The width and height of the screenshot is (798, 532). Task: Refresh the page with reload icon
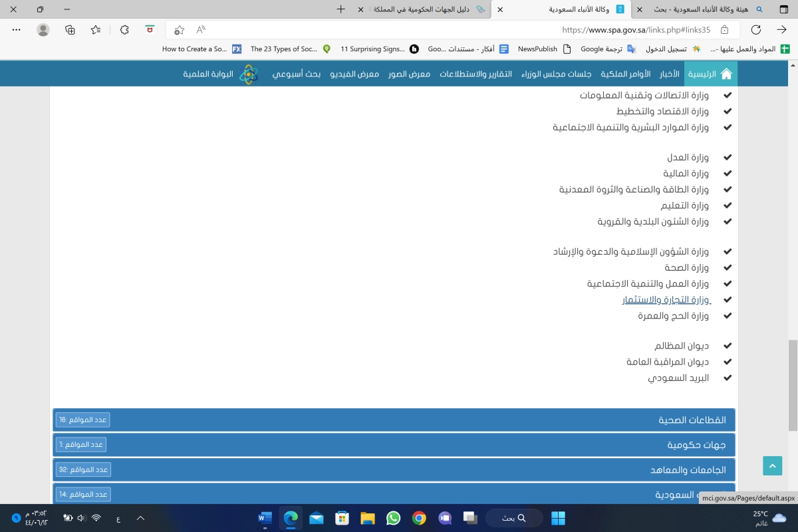755,30
